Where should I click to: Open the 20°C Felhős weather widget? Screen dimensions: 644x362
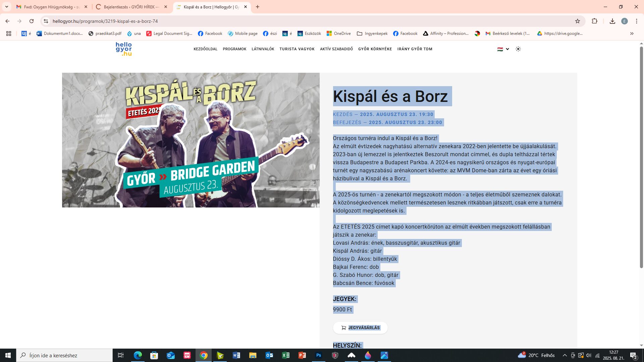536,355
